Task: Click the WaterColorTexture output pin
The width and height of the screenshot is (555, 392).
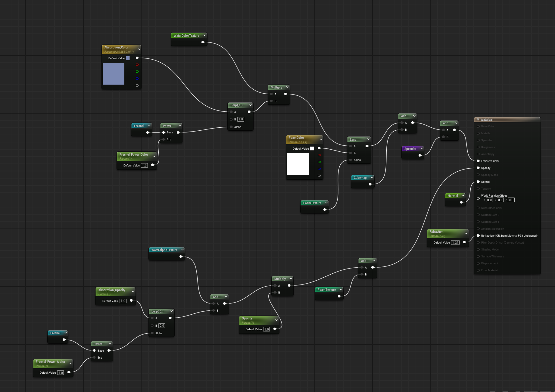Action: (203, 42)
